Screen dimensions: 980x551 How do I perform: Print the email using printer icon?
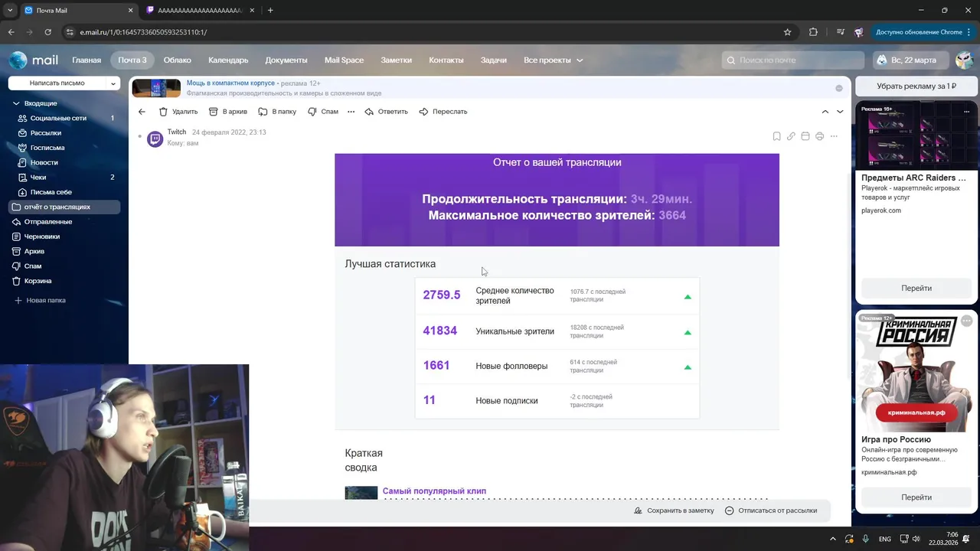(x=819, y=136)
